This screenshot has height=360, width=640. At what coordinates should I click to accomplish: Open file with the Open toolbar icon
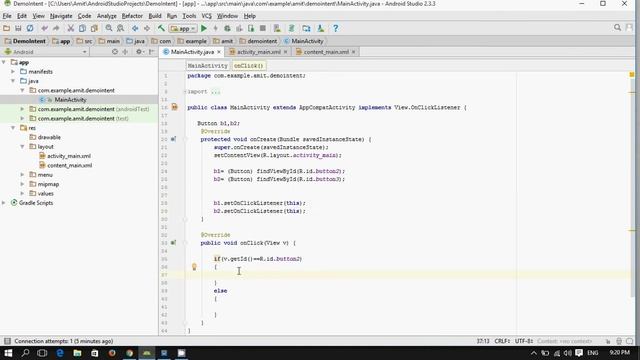[6, 28]
